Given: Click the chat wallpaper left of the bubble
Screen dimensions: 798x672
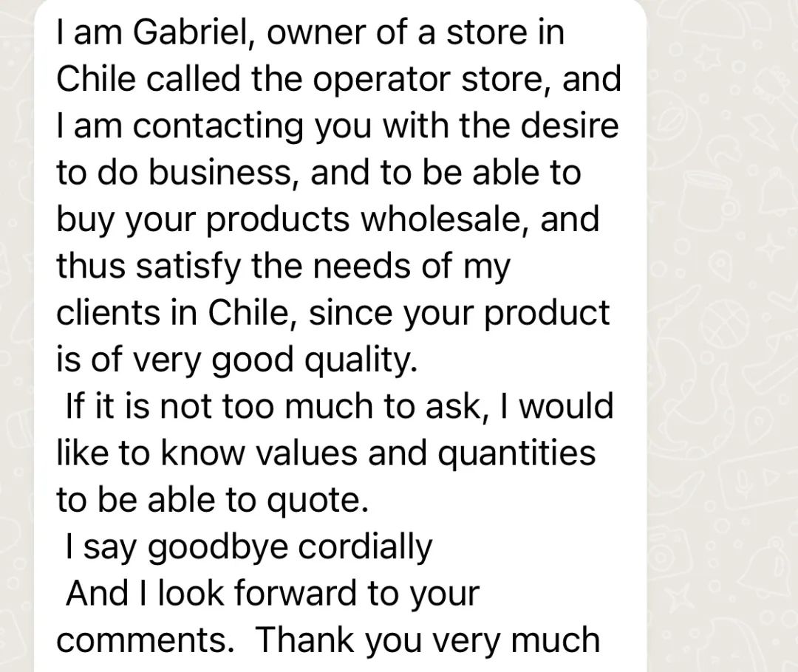Looking at the screenshot, I should [16, 336].
